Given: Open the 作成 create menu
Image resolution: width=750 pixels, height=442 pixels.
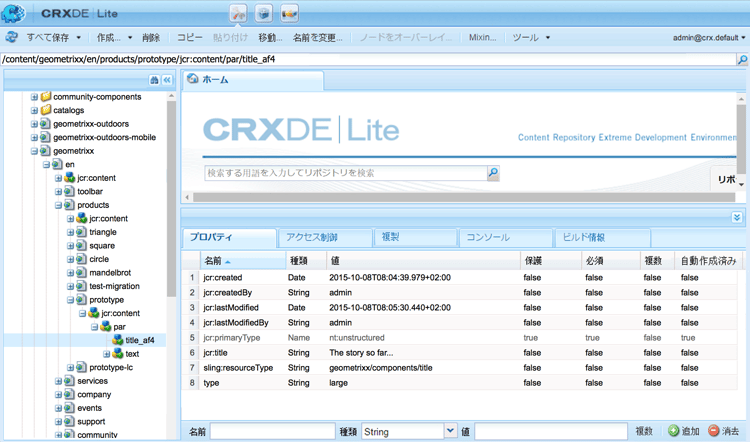Looking at the screenshot, I should [114, 37].
